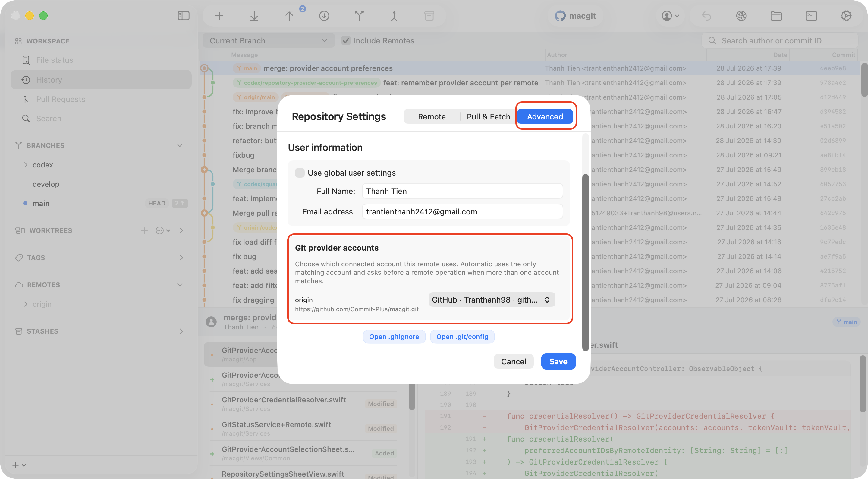Click the diff view vertical scrollbar
The width and height of the screenshot is (868, 479).
[863, 384]
